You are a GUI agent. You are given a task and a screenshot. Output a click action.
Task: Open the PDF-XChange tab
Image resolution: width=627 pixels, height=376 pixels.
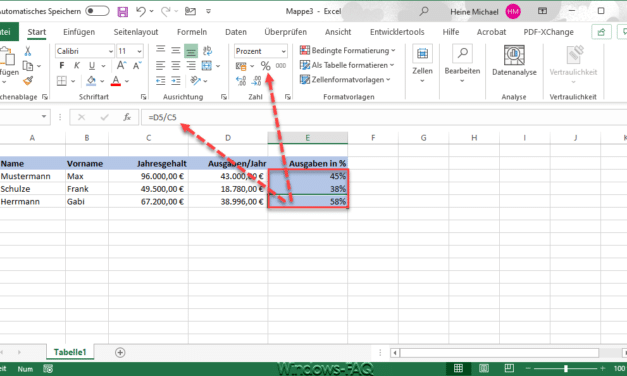point(549,32)
